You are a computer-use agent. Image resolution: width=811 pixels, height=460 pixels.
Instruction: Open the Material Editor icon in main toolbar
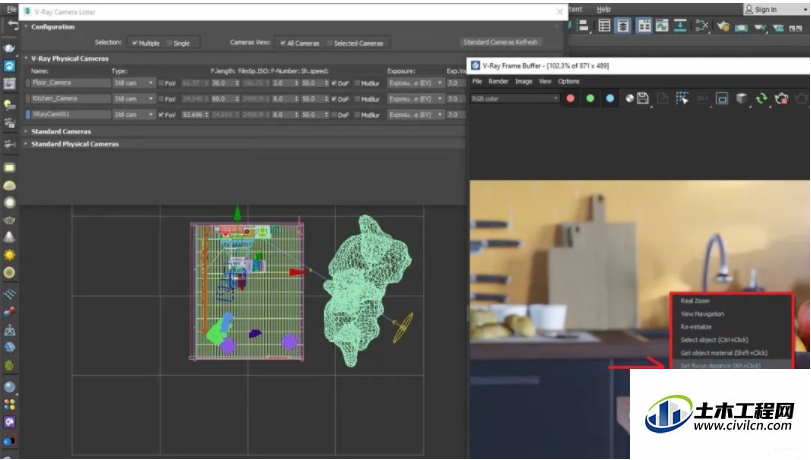[702, 26]
